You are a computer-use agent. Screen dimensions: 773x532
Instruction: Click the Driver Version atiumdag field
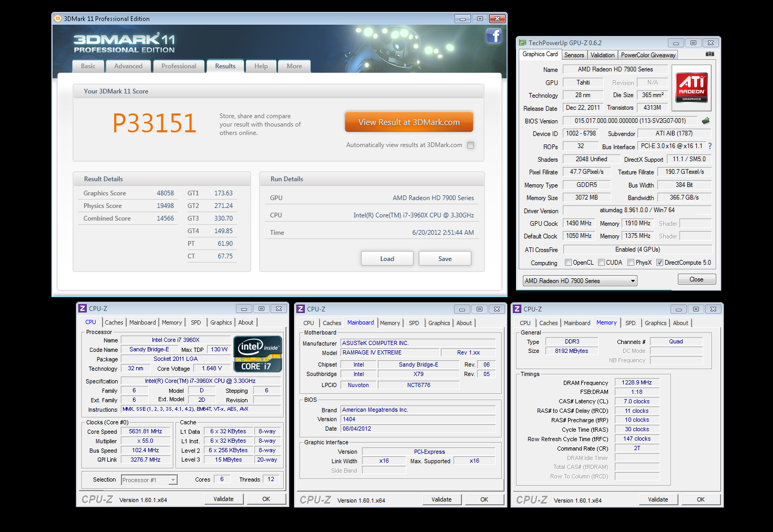pos(637,210)
